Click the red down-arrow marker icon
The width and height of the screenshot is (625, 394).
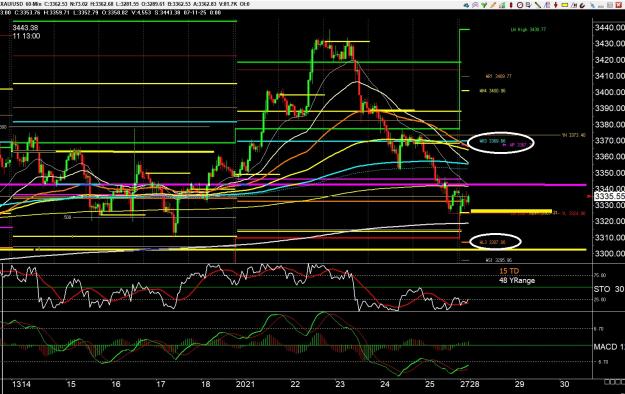click(556, 5)
